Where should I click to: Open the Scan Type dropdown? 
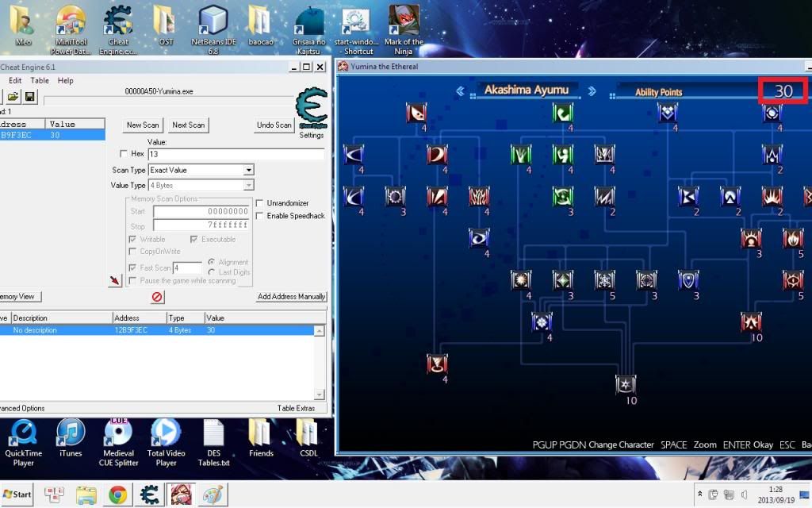(x=248, y=170)
